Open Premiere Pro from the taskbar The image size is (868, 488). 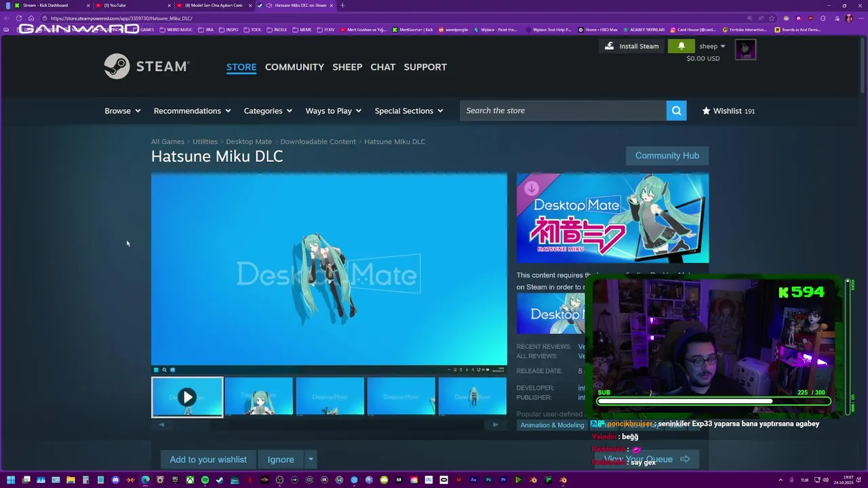coord(503,480)
